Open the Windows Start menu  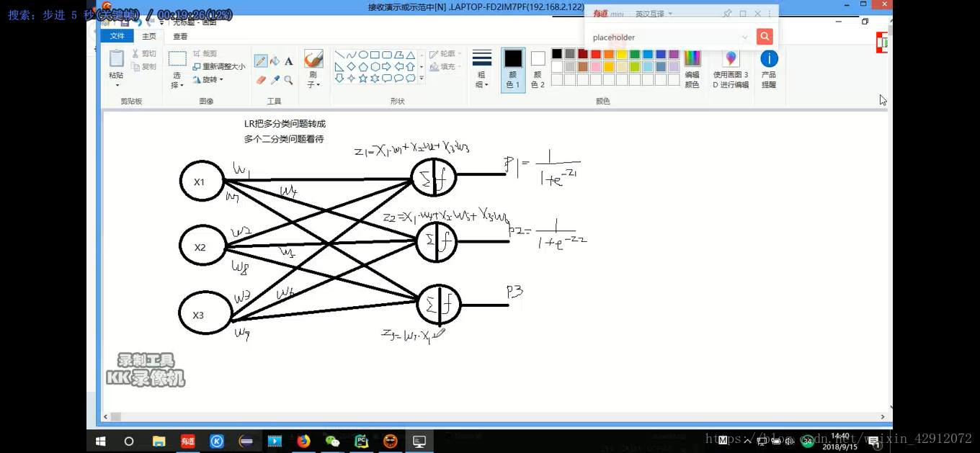pos(101,441)
